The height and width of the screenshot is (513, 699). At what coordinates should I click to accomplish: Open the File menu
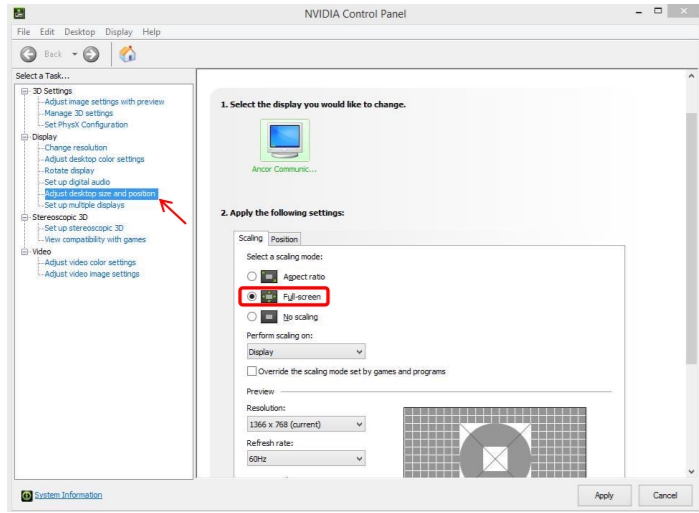(x=24, y=32)
